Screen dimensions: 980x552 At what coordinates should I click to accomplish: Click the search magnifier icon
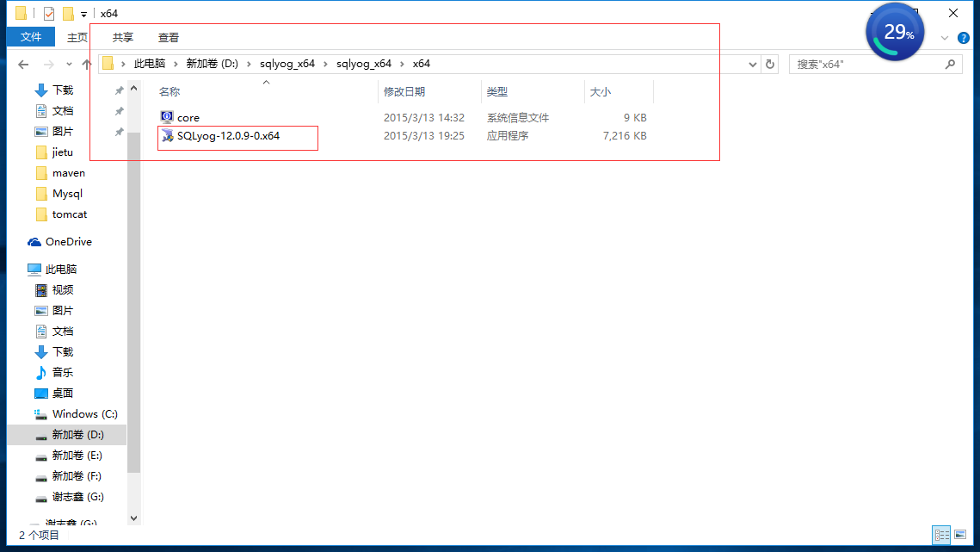[x=950, y=64]
